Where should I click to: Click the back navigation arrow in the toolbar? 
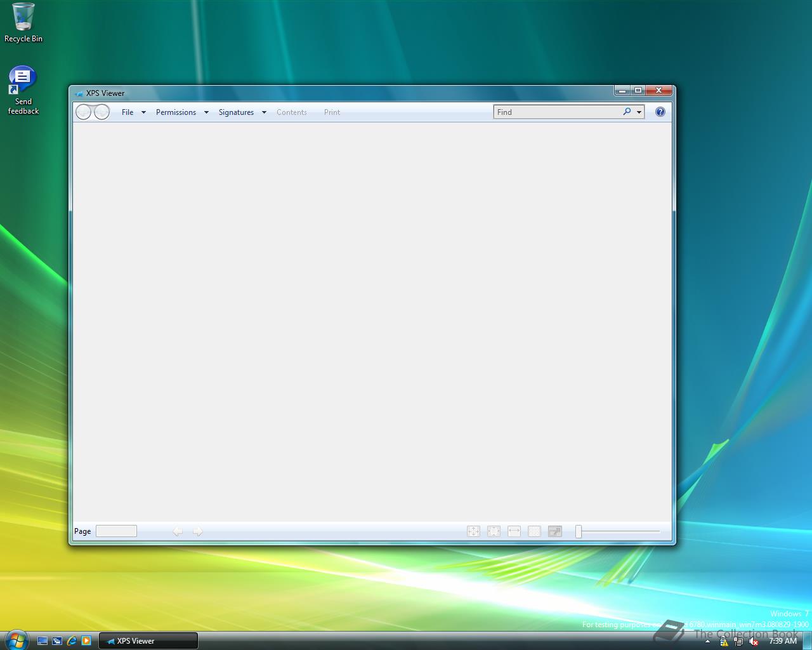coord(84,112)
